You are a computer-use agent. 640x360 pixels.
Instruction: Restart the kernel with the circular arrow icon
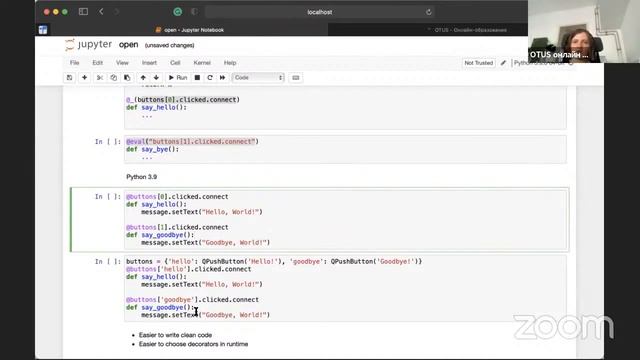(210, 78)
